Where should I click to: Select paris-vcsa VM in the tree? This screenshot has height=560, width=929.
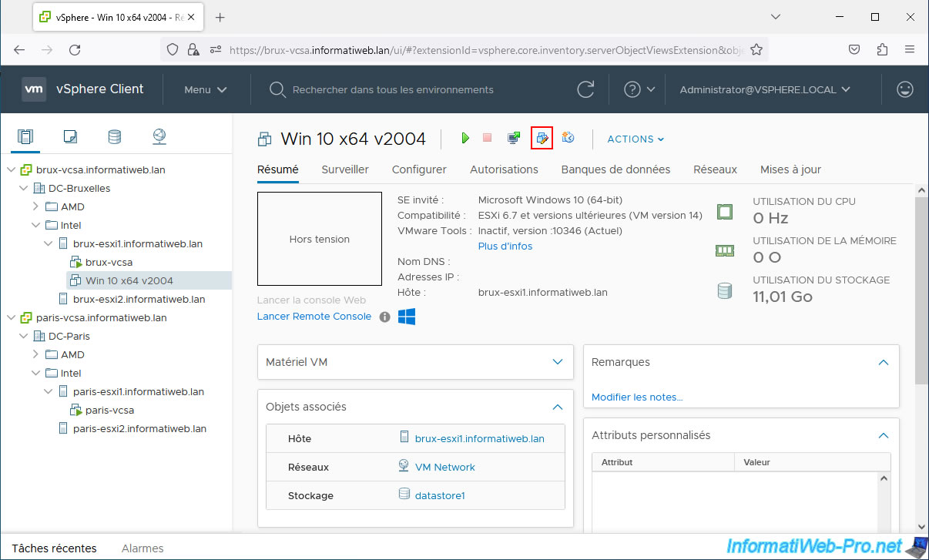[x=109, y=410]
